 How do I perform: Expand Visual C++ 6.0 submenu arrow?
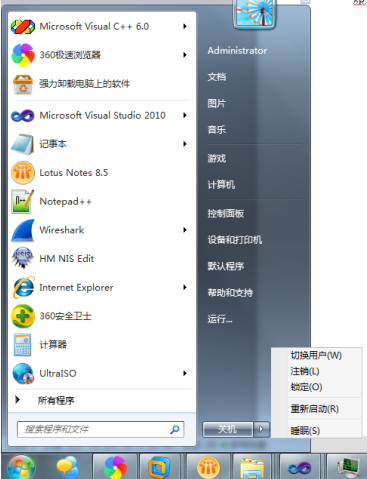click(185, 26)
